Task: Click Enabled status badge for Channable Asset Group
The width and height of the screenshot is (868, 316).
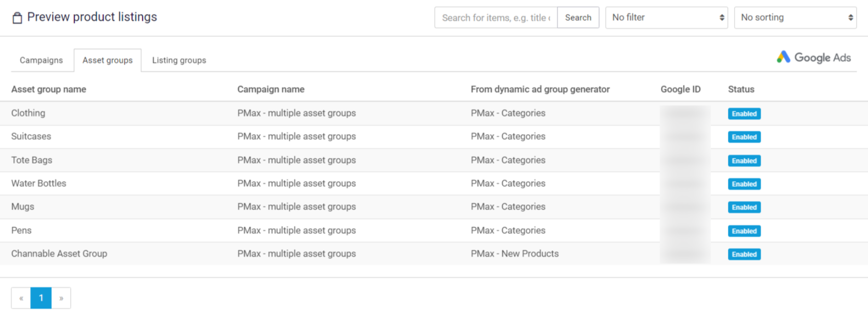Action: pyautogui.click(x=744, y=254)
